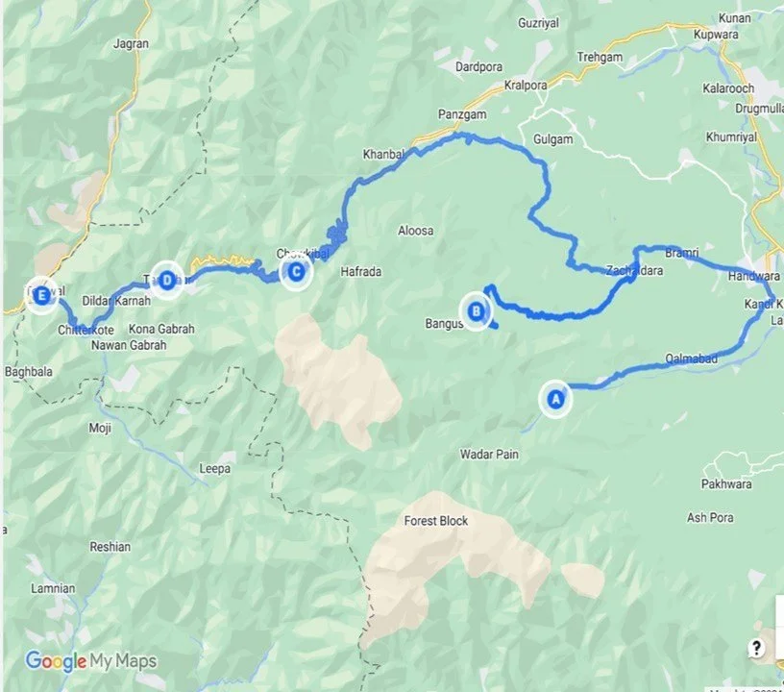Click the Google My Maps logo
The image size is (784, 692).
91,661
